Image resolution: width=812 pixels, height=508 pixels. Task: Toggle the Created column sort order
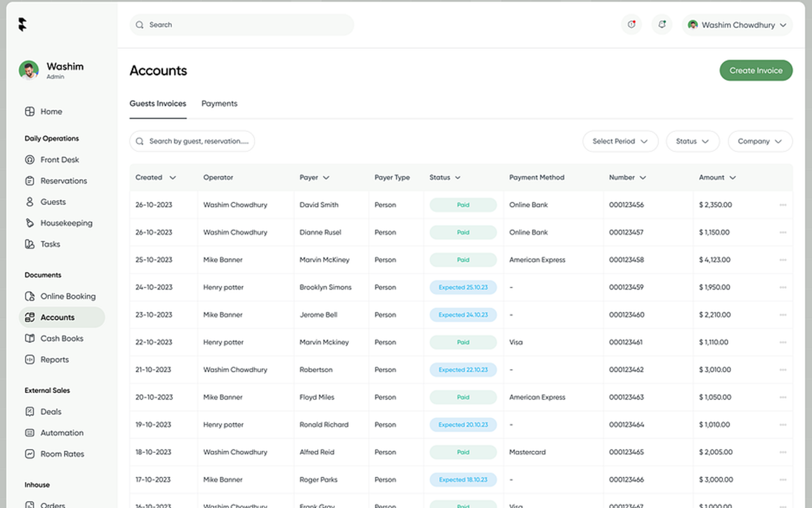(x=155, y=177)
